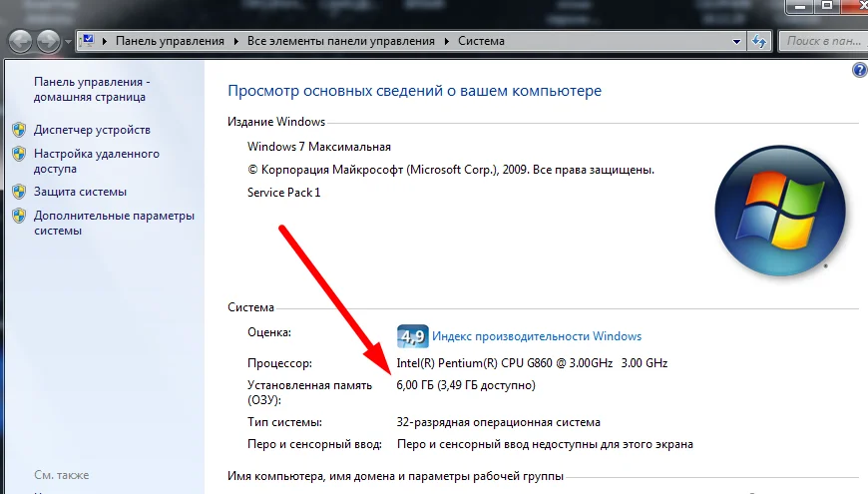The image size is (868, 494).
Task: Click the Service Pack 1 text
Action: [283, 193]
